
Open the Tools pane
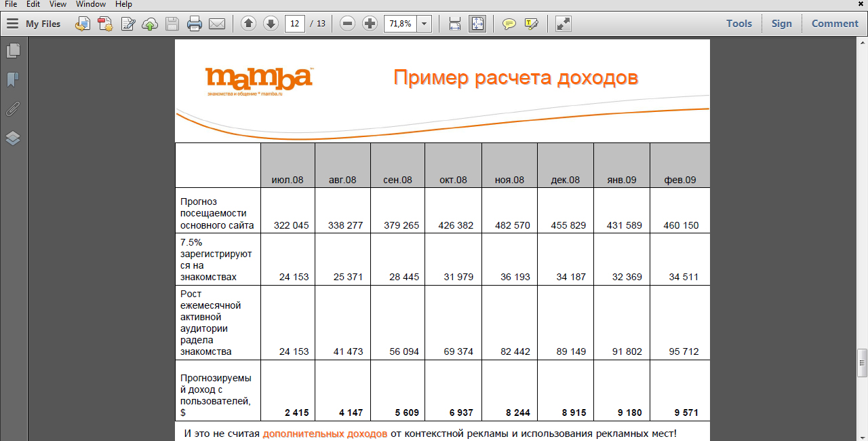point(738,24)
